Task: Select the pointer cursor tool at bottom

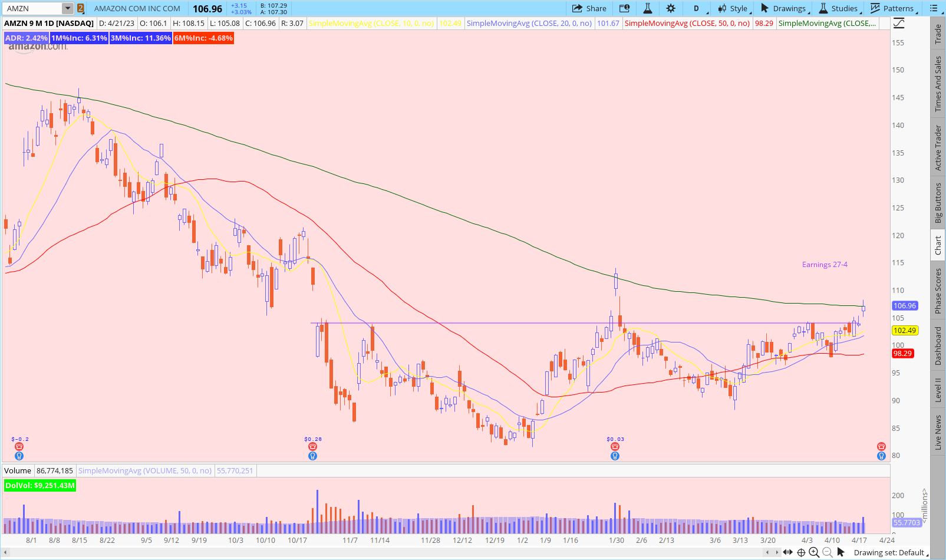Action: (x=841, y=552)
